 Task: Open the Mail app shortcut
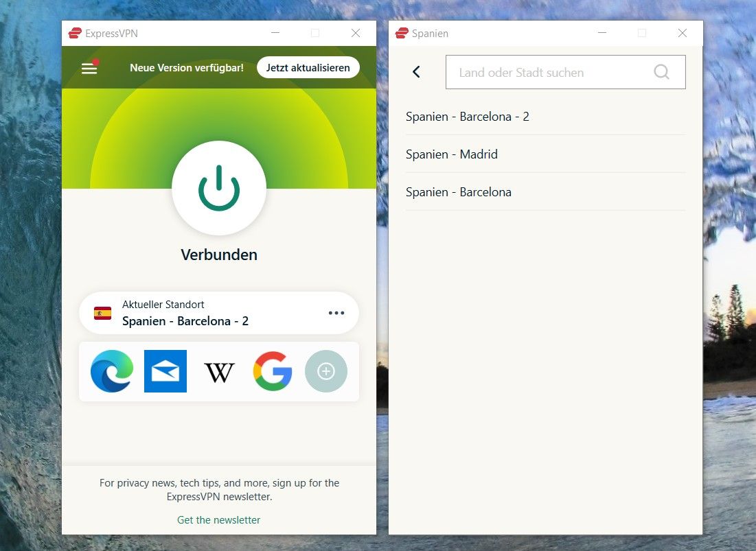coord(165,371)
